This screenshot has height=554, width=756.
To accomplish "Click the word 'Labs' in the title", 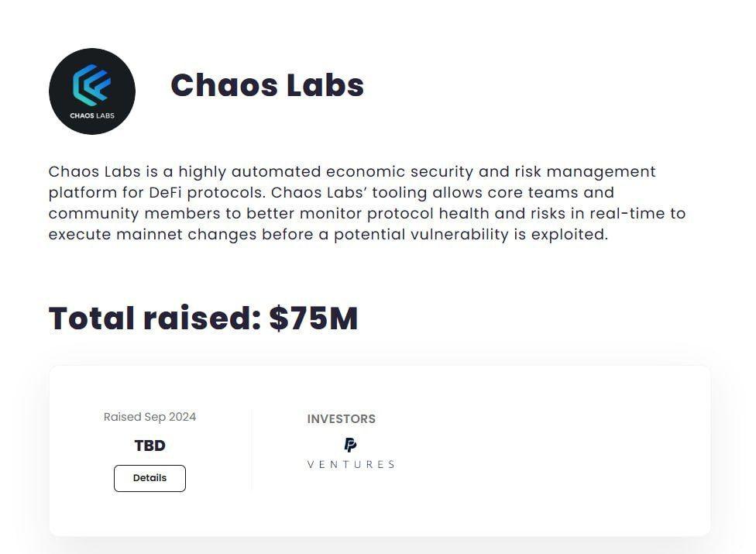I will coord(325,85).
